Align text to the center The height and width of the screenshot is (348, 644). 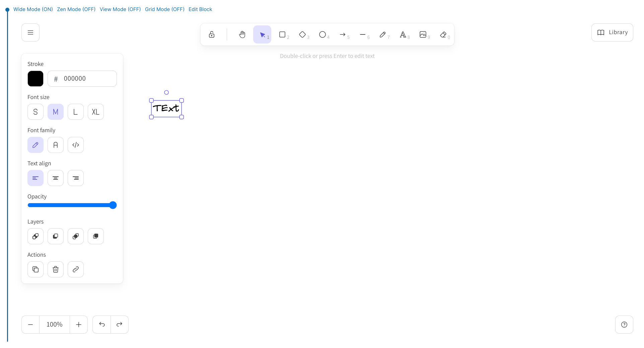point(56,178)
